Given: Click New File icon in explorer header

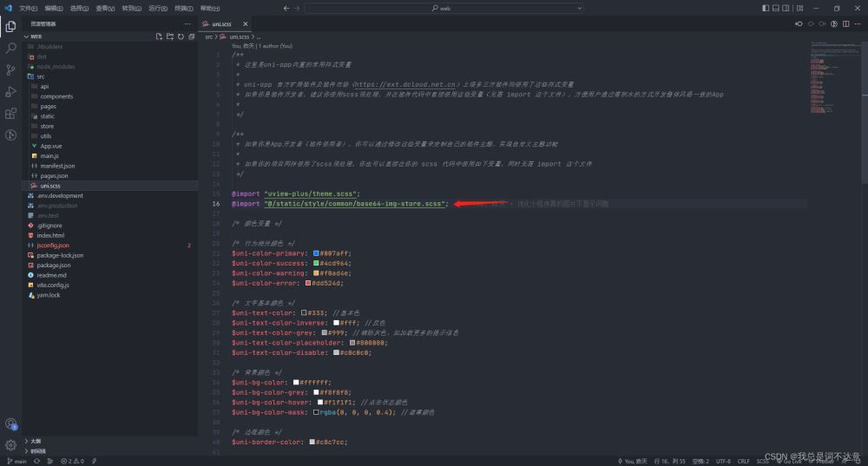Looking at the screenshot, I should pyautogui.click(x=159, y=36).
